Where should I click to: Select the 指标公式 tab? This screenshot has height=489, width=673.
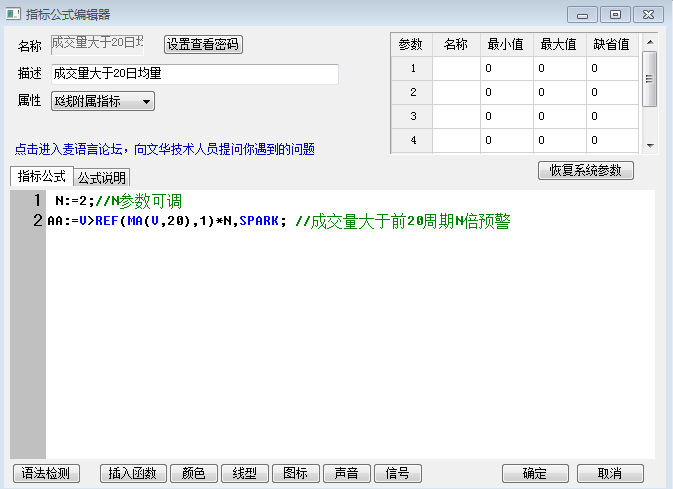click(41, 177)
